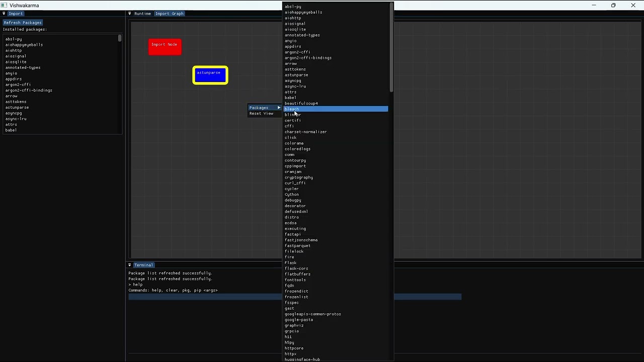Select Cython in packages submenu
The width and height of the screenshot is (644, 362).
tap(336, 195)
